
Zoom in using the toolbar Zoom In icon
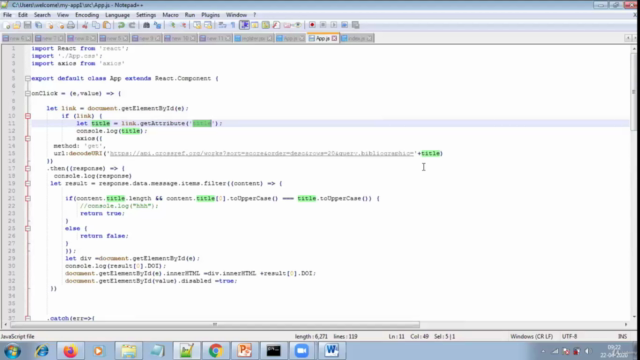tap(173, 25)
